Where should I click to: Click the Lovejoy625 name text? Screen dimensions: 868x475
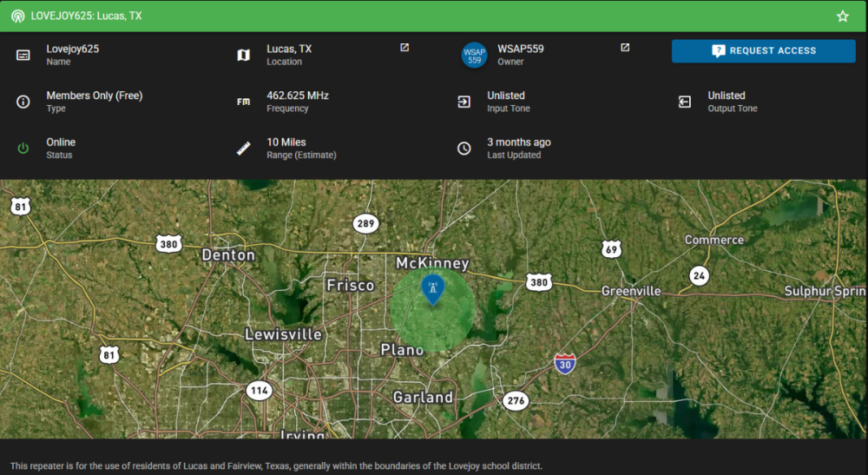pyautogui.click(x=73, y=49)
